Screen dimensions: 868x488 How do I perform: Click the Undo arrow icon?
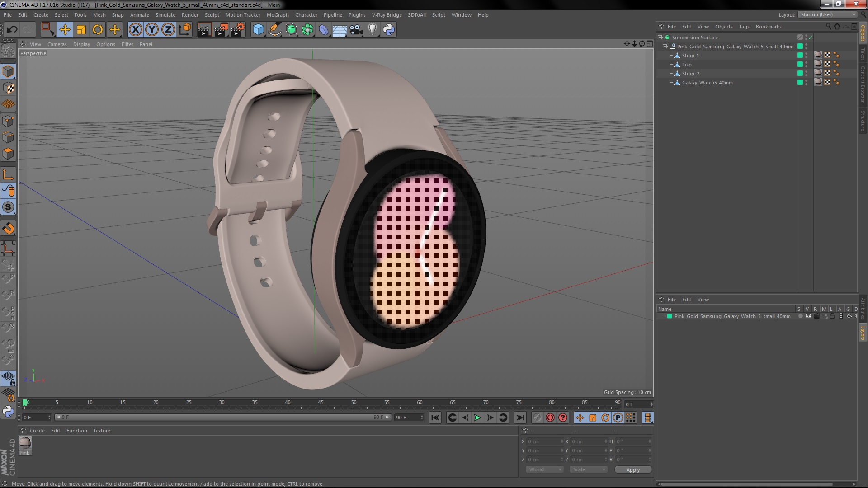12,30
